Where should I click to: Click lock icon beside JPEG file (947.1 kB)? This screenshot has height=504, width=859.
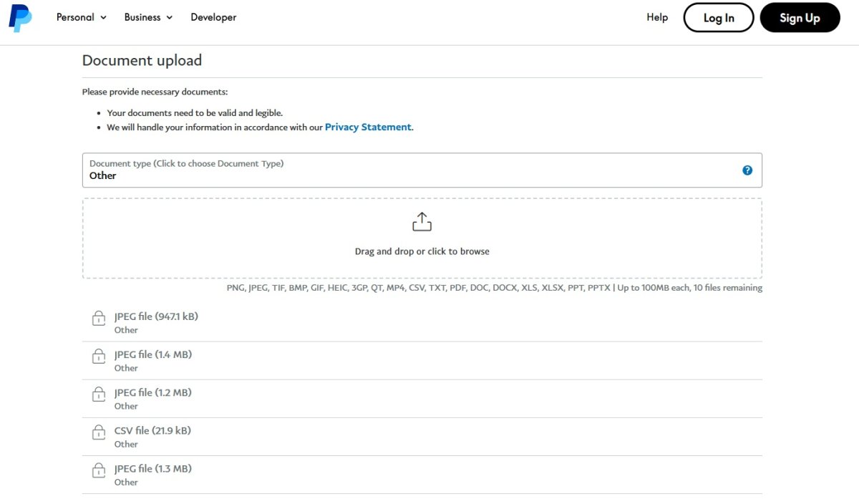click(x=99, y=319)
